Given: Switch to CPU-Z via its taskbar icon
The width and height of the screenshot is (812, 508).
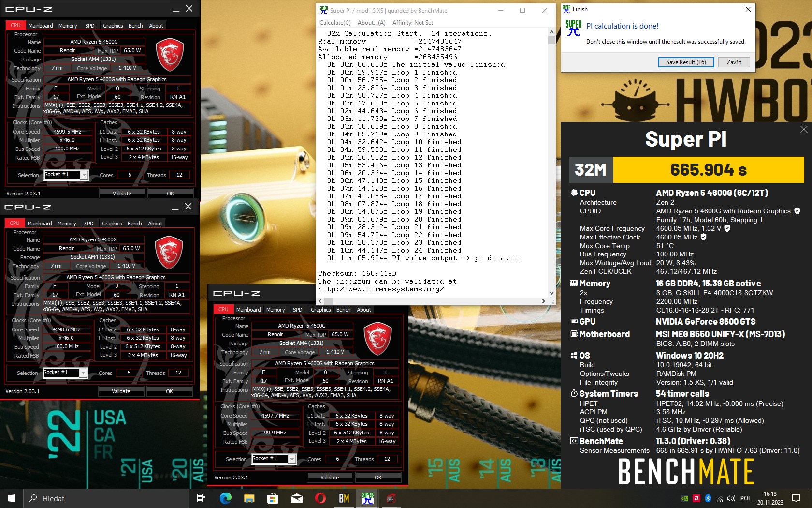Looking at the screenshot, I should [x=391, y=498].
